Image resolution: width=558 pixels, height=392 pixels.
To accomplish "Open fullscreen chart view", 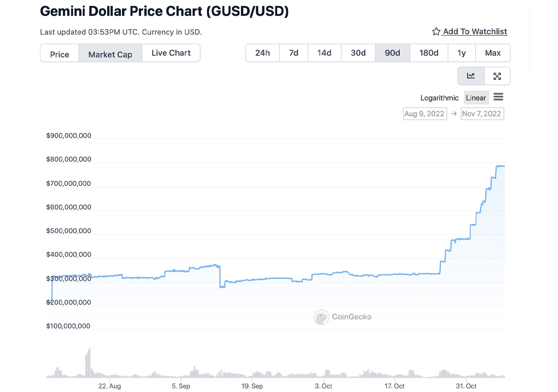I will tap(497, 76).
